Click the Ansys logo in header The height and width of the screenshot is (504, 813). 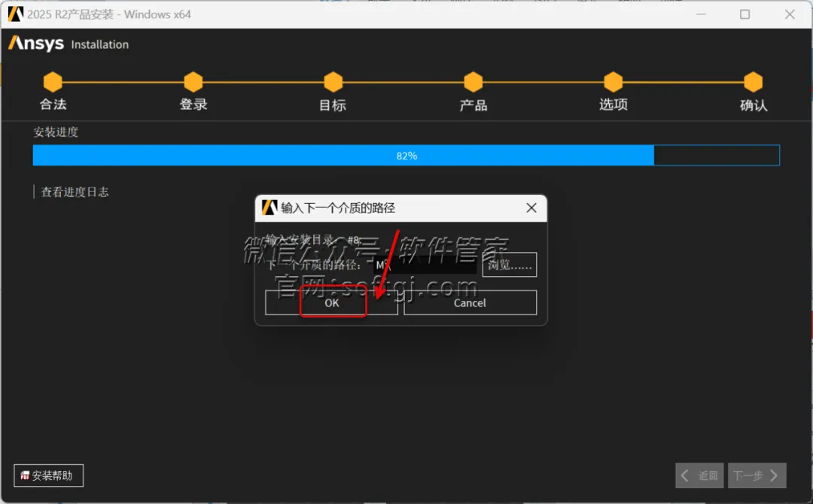coord(36,44)
